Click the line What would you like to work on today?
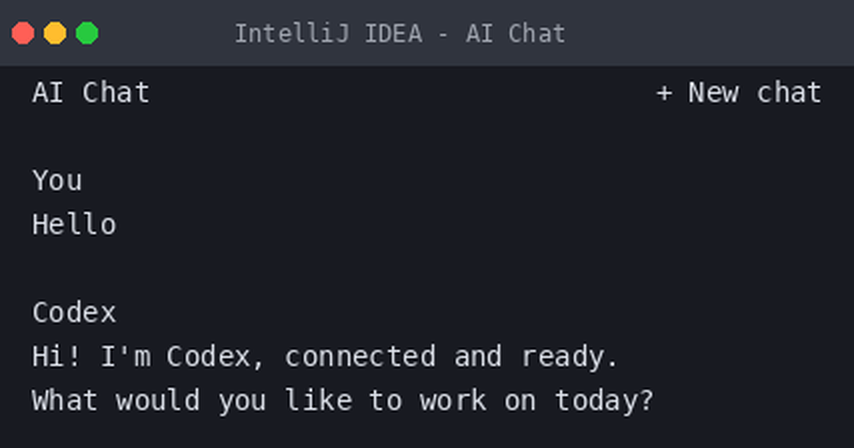 (343, 401)
